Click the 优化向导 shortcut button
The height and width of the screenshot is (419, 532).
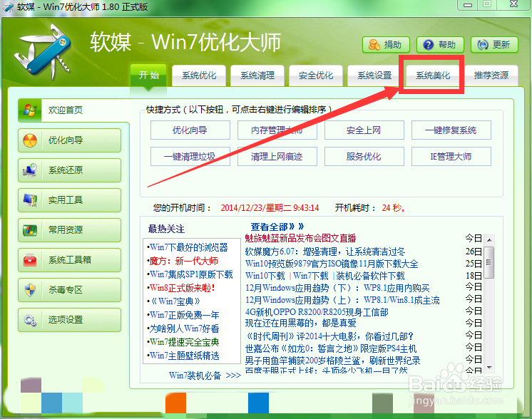pos(190,130)
